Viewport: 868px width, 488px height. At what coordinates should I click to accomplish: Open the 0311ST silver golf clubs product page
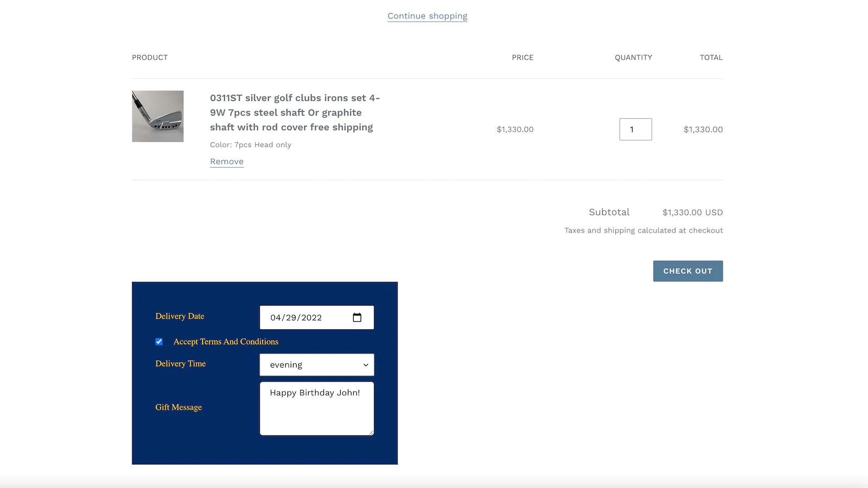pyautogui.click(x=295, y=112)
